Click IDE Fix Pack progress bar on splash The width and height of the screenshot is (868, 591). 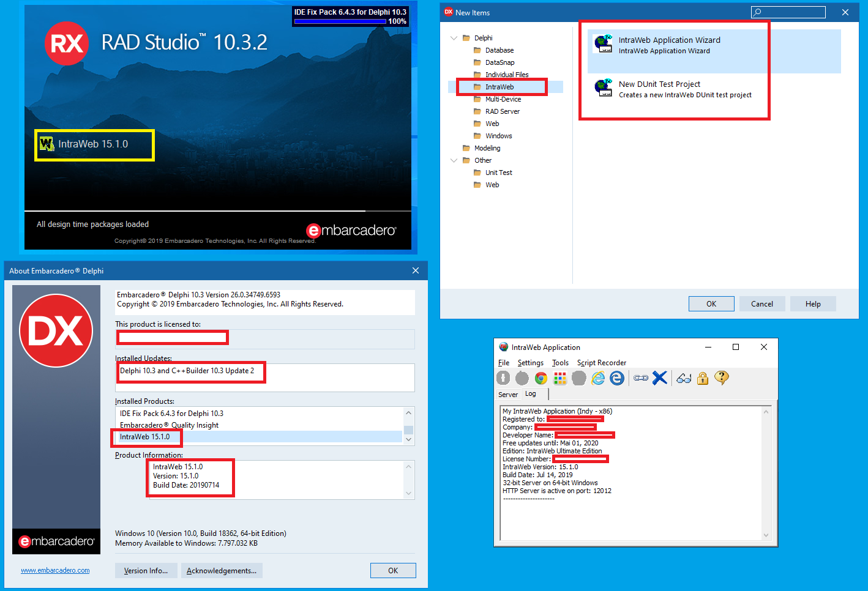point(340,21)
